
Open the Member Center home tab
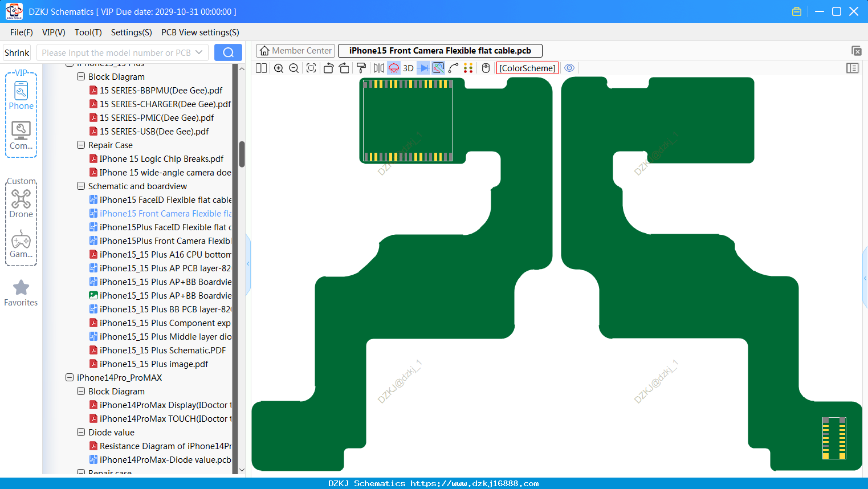[x=295, y=51]
